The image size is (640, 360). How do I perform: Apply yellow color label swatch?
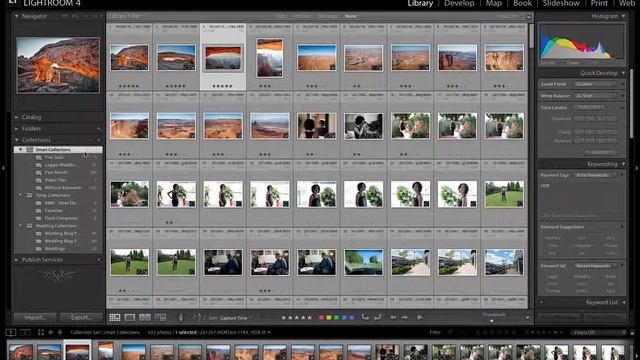pyautogui.click(x=329, y=318)
